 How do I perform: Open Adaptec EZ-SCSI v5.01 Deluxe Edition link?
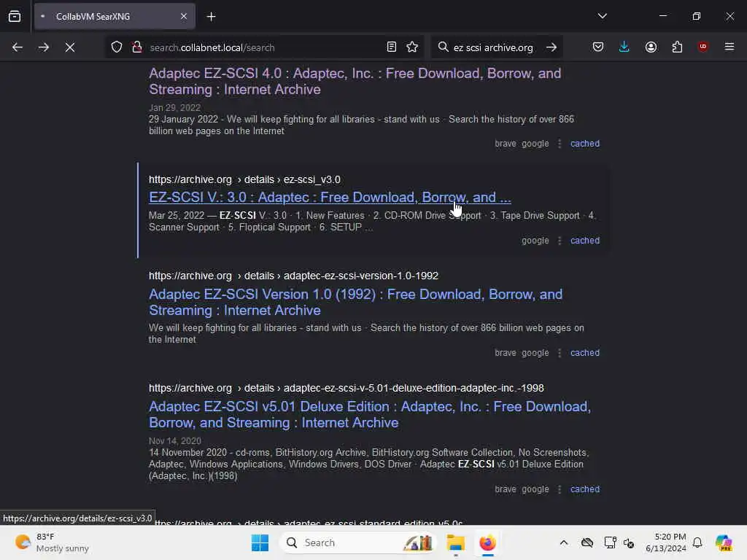pos(370,415)
